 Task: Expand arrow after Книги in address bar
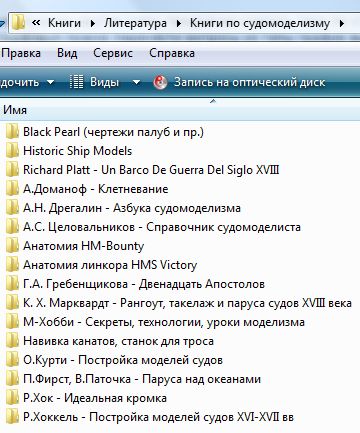pos(93,23)
